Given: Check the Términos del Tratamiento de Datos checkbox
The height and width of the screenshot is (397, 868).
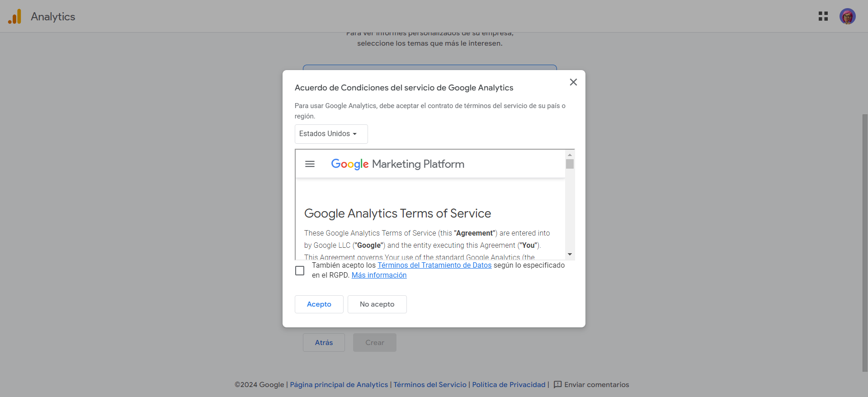Looking at the screenshot, I should click(300, 270).
